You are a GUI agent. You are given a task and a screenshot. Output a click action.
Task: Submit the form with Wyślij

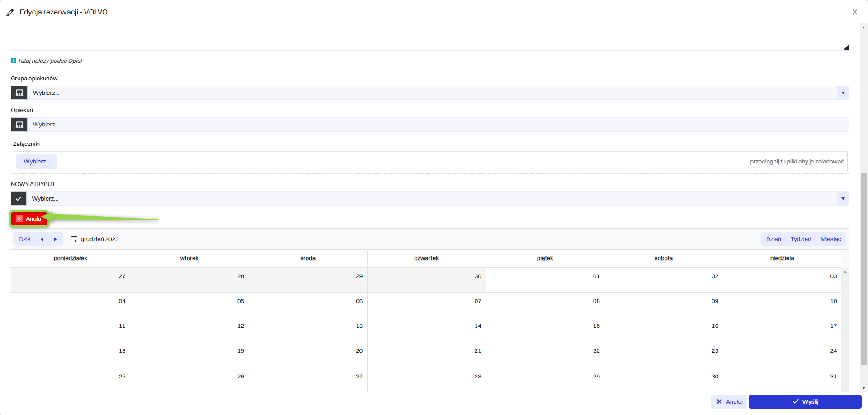click(805, 401)
